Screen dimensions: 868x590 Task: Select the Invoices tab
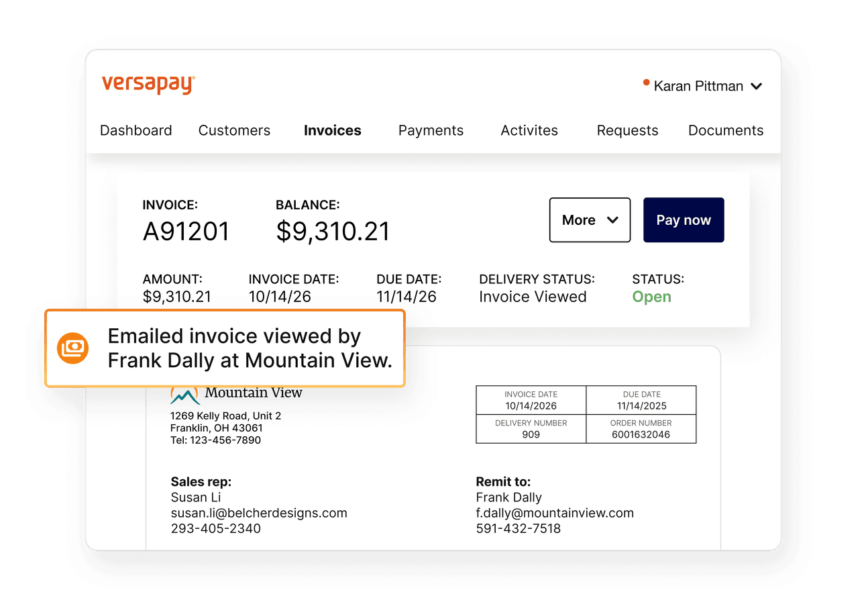coord(332,130)
